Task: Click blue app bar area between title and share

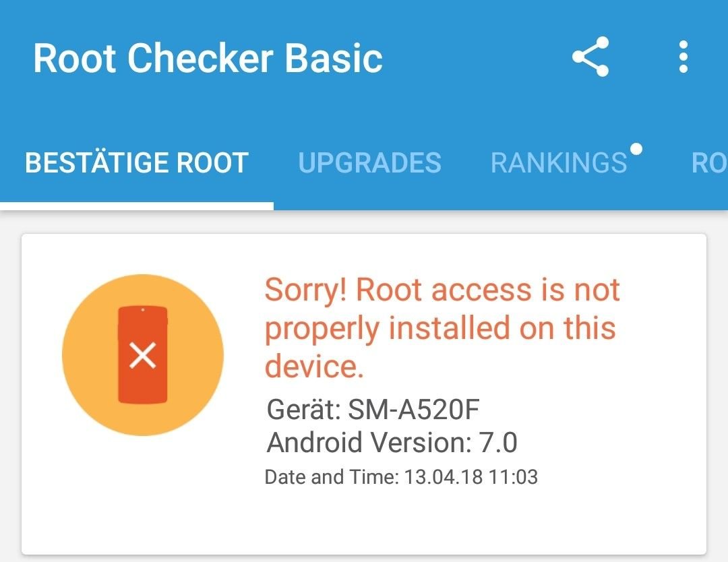Action: tap(476, 58)
